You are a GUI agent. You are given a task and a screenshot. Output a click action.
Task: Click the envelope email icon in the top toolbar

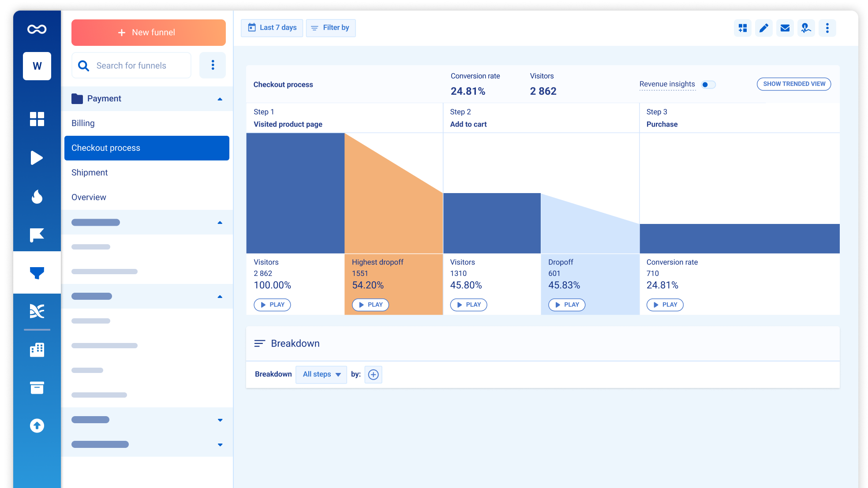pos(785,28)
